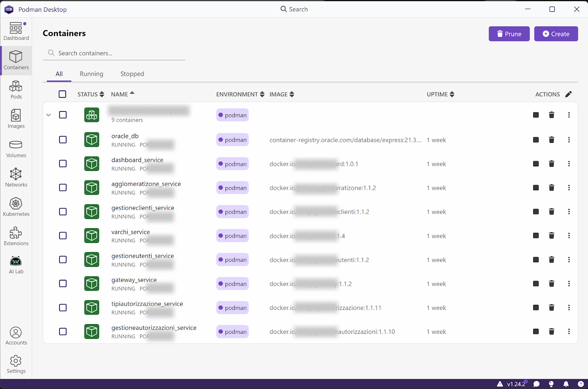The image size is (588, 389).
Task: Open more actions for gestioneautorizzazioni_service
Action: 569,331
